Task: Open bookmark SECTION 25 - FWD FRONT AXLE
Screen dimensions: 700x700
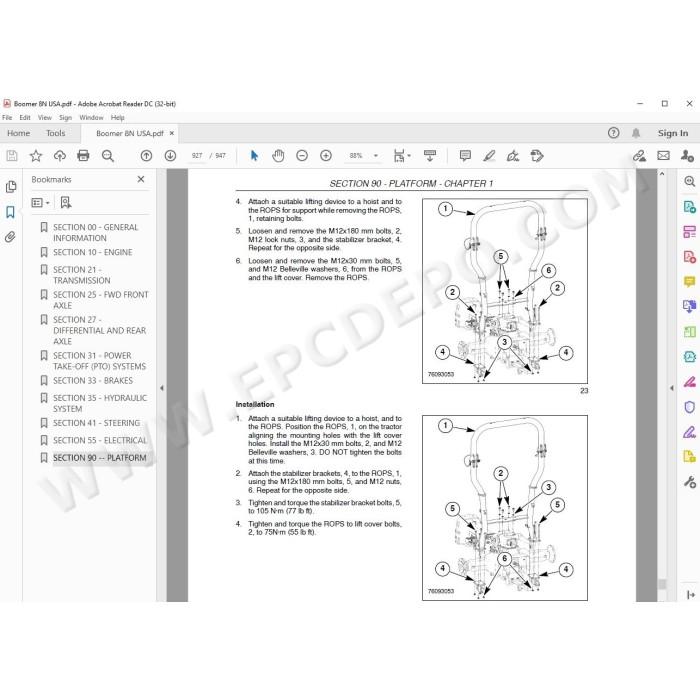Action: tap(100, 300)
